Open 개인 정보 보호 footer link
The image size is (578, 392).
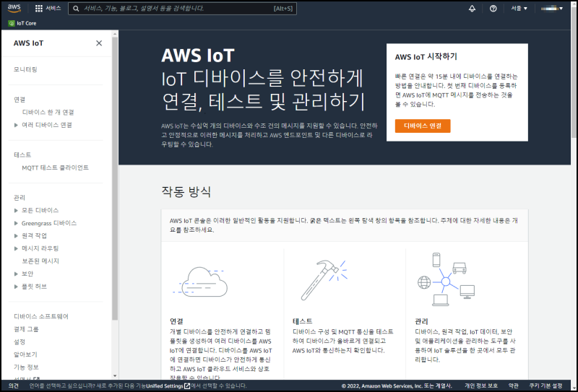[481, 386]
